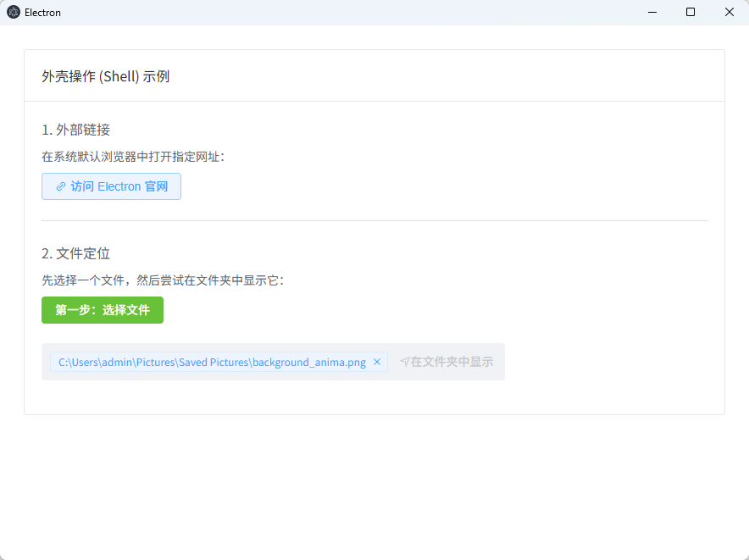Minimize the Electron window
This screenshot has width=749, height=560.
coord(652,12)
